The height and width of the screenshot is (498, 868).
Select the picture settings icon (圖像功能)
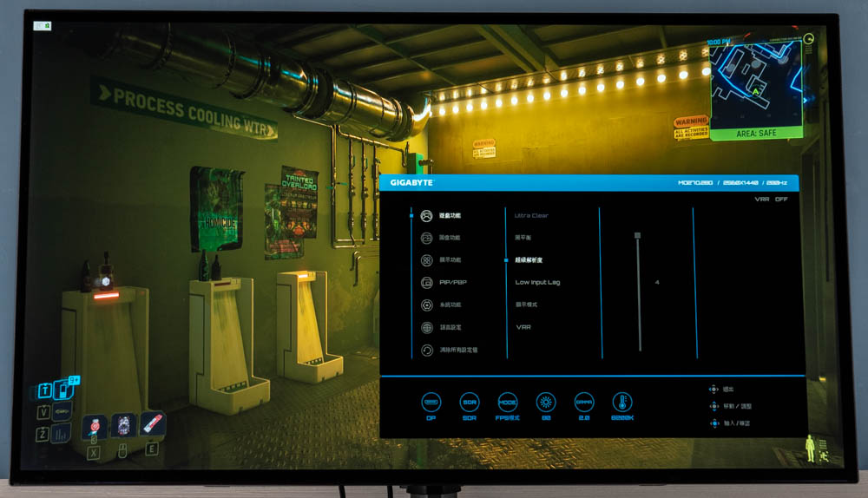426,238
